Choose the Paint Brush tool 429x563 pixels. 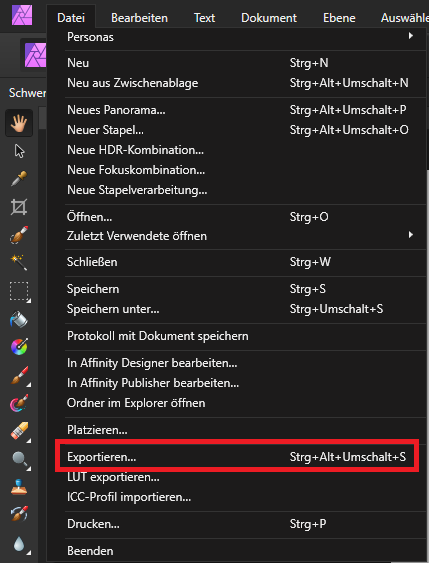tap(20, 376)
